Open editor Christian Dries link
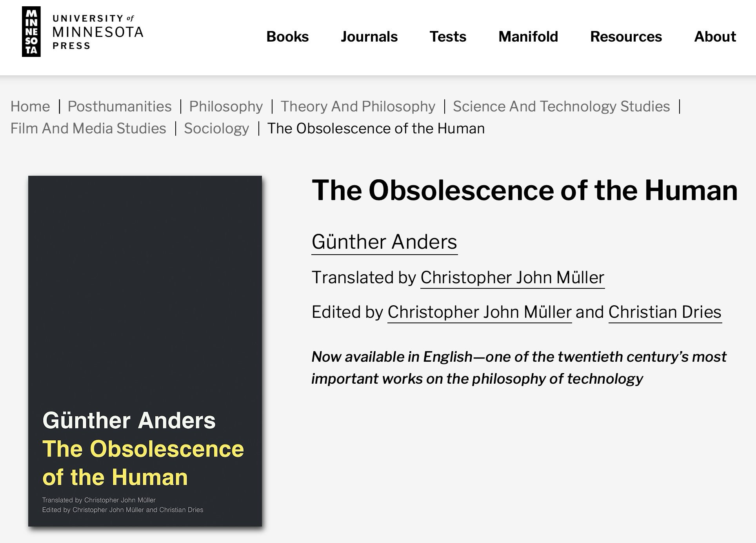Viewport: 756px width, 543px height. (665, 312)
